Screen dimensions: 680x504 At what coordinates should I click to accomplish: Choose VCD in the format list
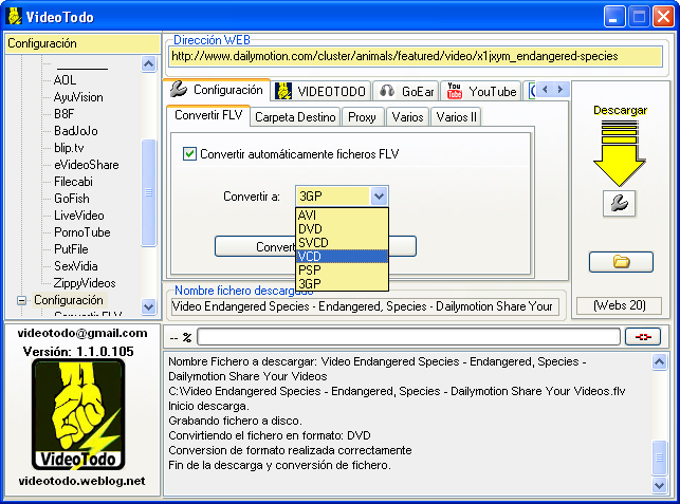[x=342, y=256]
